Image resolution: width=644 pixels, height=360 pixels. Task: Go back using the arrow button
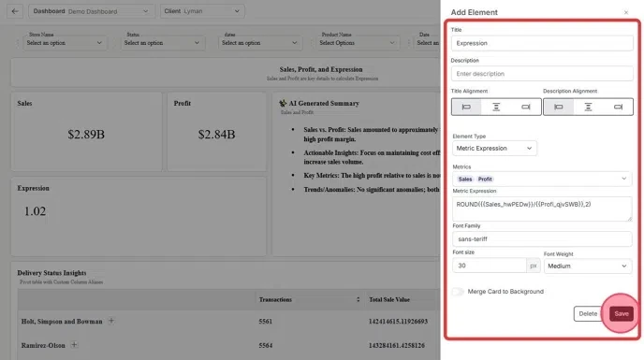15,11
